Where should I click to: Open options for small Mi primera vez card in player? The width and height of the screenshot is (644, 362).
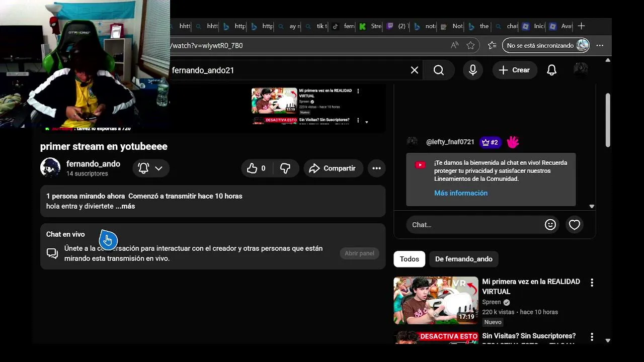358,91
